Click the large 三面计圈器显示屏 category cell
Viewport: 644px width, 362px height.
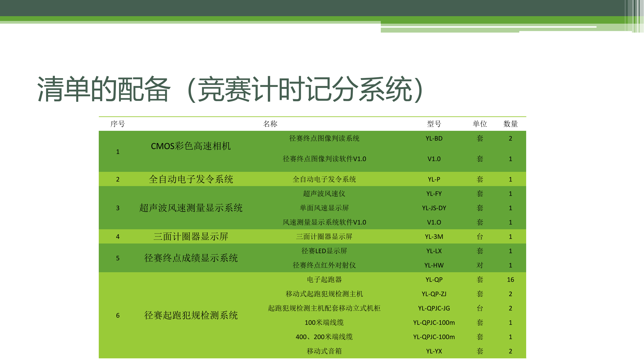click(191, 237)
